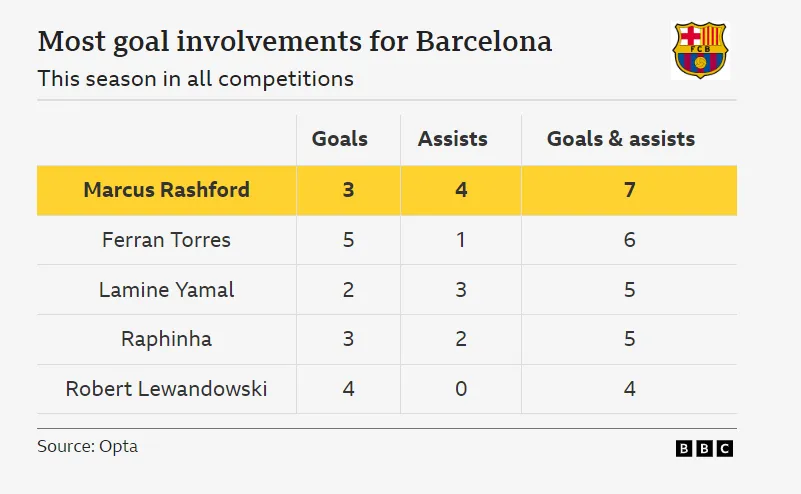Viewport: 801px width, 494px height.
Task: Click the Raphinha row name
Action: pyautogui.click(x=166, y=339)
